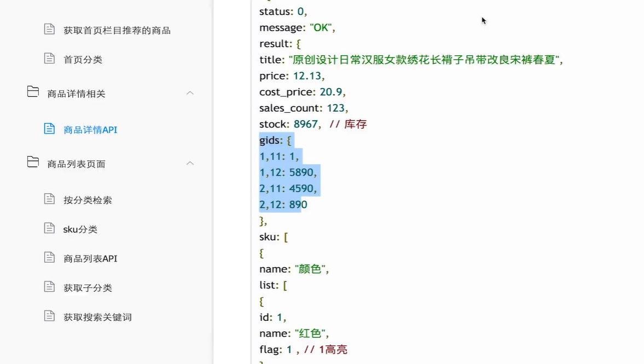Collapse the 商品列表页面 section
This screenshot has height=364, width=644.
(x=190, y=163)
